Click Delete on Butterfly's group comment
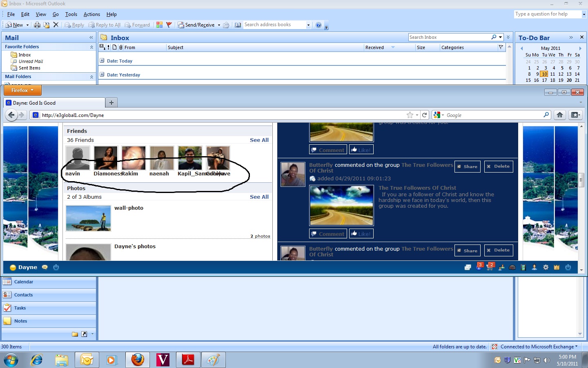Viewport: 588px width, 368px height. click(498, 166)
